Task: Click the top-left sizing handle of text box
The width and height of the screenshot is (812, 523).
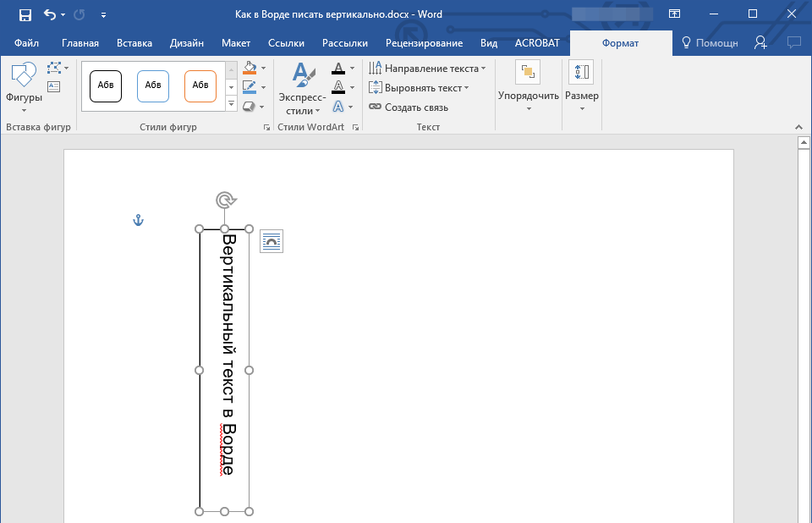Action: pos(200,228)
